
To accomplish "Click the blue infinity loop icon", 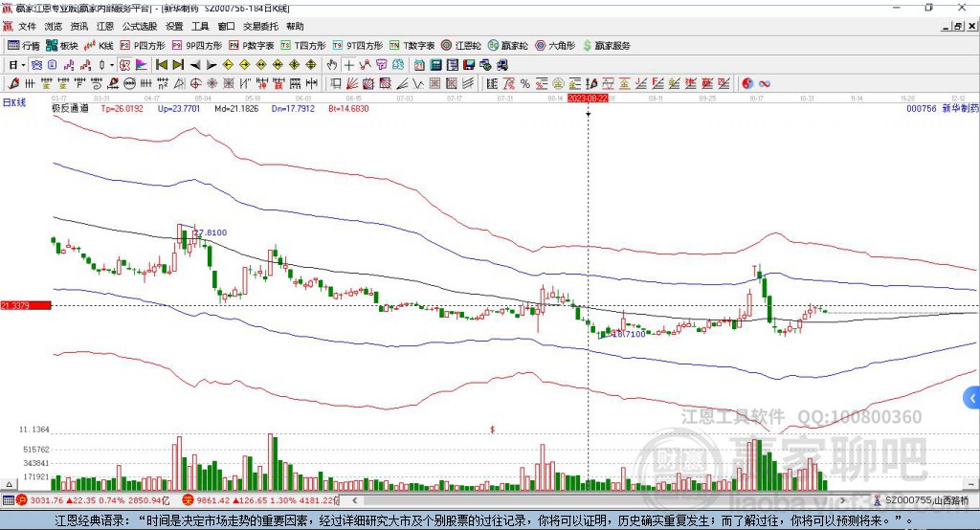I will 765,84.
